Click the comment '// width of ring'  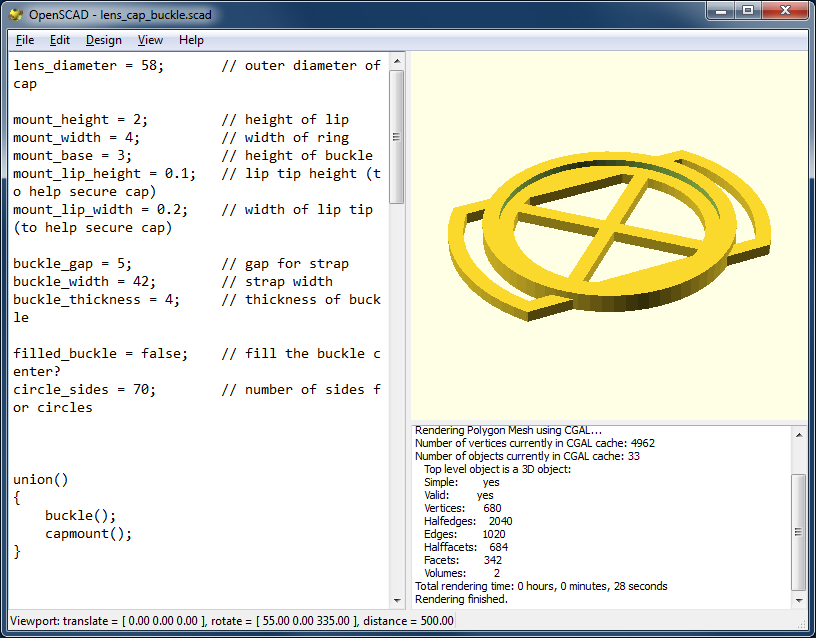(x=285, y=138)
